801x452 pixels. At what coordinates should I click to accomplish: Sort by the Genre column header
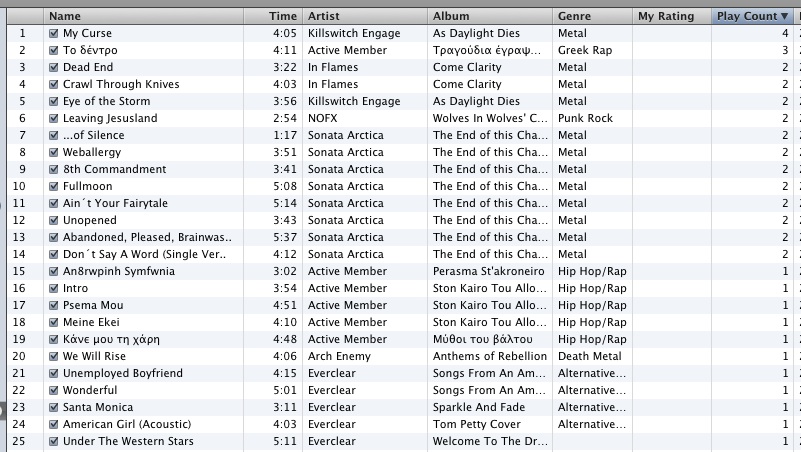coord(593,16)
